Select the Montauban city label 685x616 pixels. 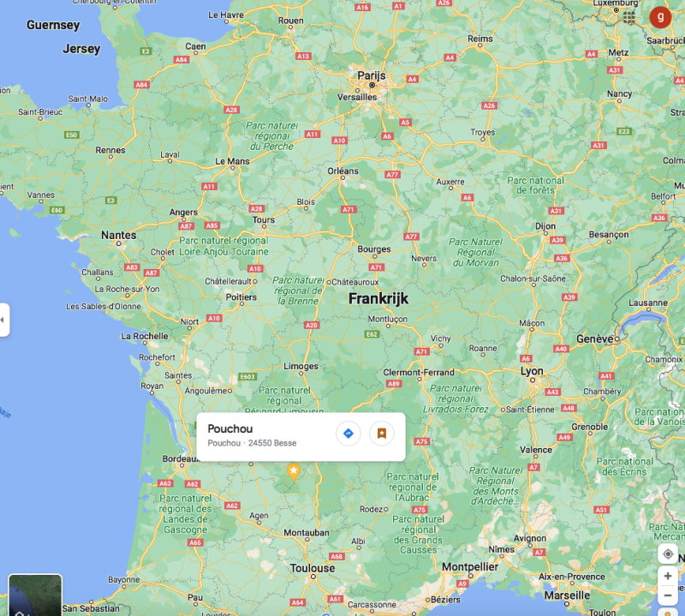tap(307, 533)
